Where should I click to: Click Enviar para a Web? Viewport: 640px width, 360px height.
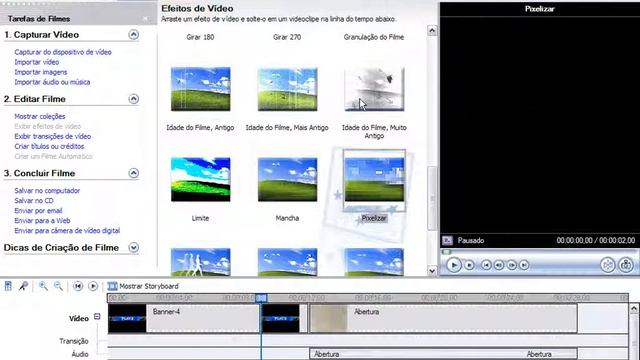coord(42,220)
